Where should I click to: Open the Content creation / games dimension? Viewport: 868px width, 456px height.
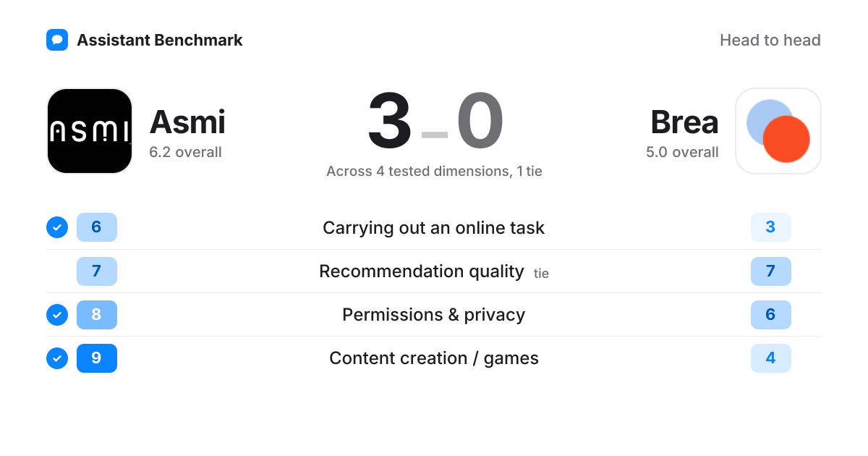tap(434, 358)
